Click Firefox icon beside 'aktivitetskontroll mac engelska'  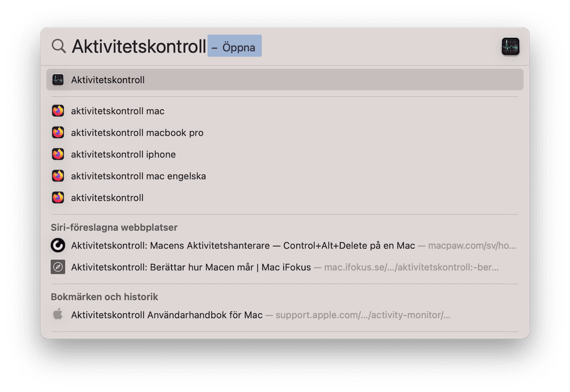click(x=58, y=176)
